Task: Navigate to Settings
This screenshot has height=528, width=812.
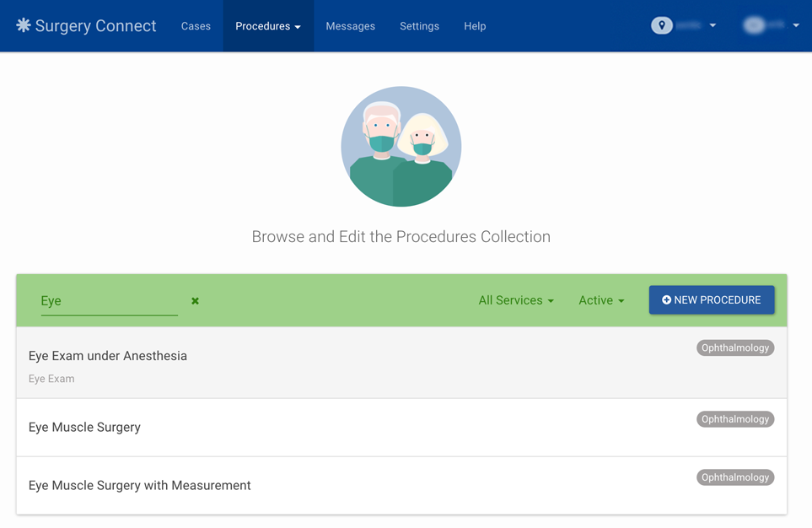Action: [419, 26]
